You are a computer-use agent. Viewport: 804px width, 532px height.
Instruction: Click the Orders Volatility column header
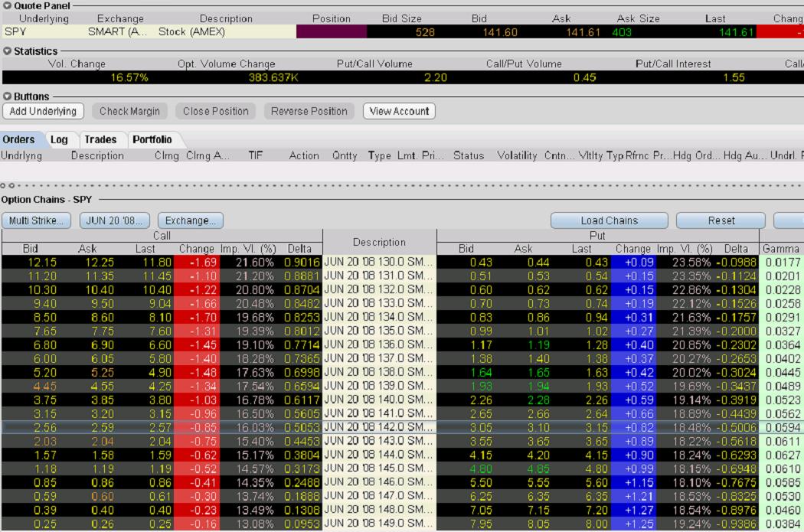(x=517, y=155)
